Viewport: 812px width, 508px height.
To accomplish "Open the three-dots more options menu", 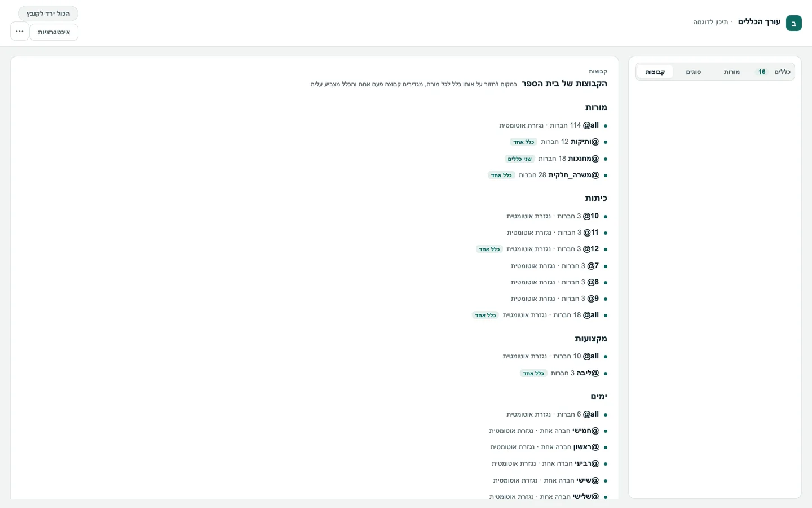I will click(x=20, y=32).
